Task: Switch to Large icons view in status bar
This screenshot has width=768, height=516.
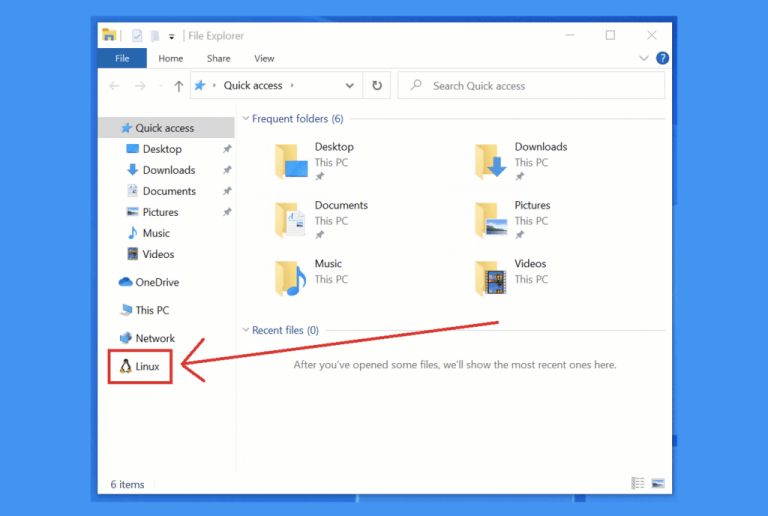Action: pos(658,483)
